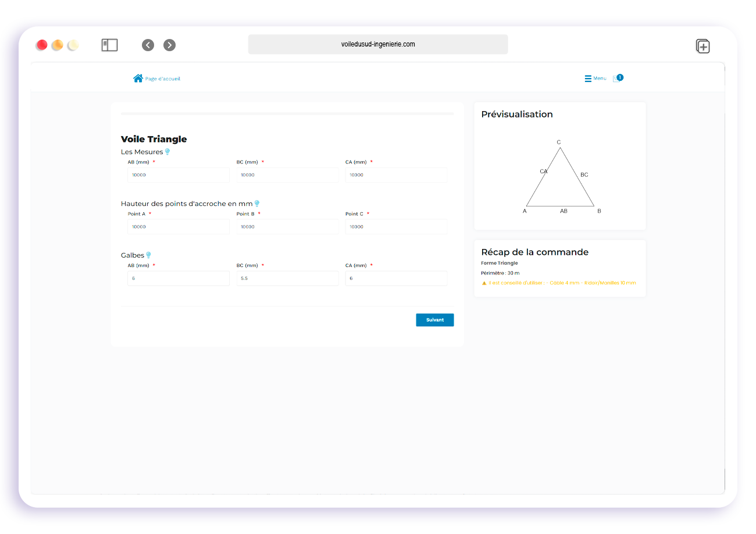Click the Galbes BC field showing 5.5
The width and height of the screenshot is (756, 534).
click(x=287, y=279)
